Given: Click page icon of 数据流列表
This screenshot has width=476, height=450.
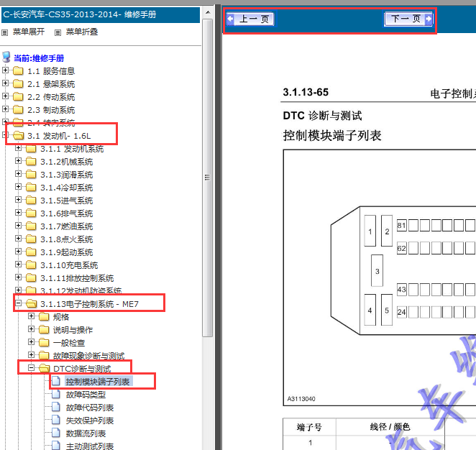Looking at the screenshot, I should [56, 433].
